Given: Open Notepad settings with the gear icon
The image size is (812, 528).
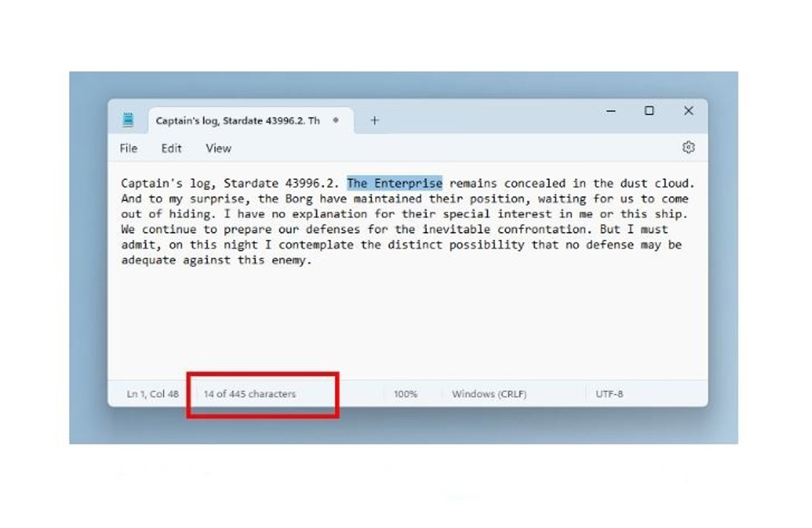Looking at the screenshot, I should (x=688, y=147).
